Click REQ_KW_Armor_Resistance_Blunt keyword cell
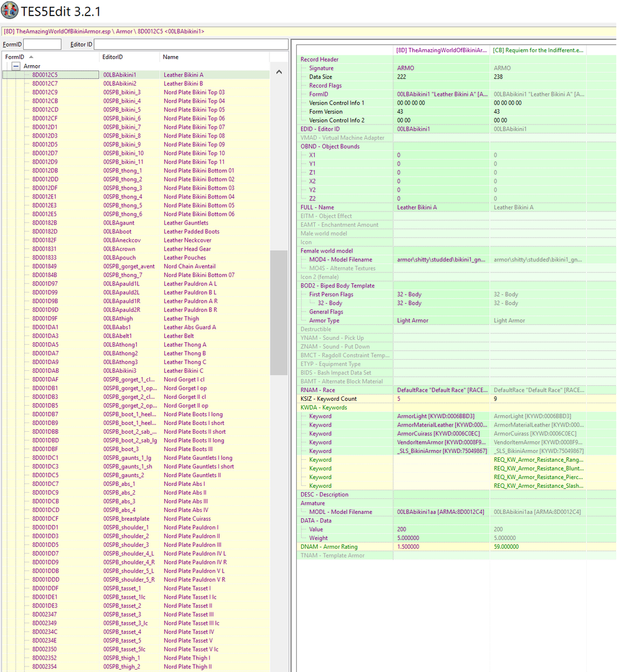This screenshot has height=672, width=637. coord(539,469)
